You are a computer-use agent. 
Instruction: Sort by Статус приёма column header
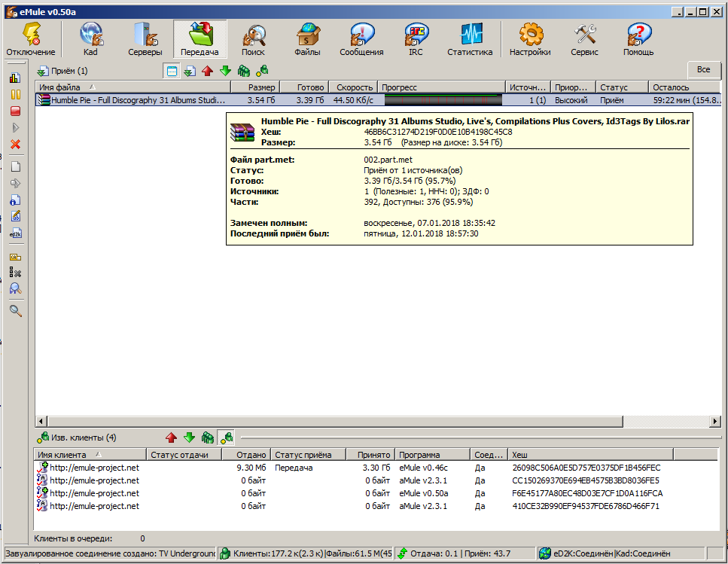(x=308, y=455)
